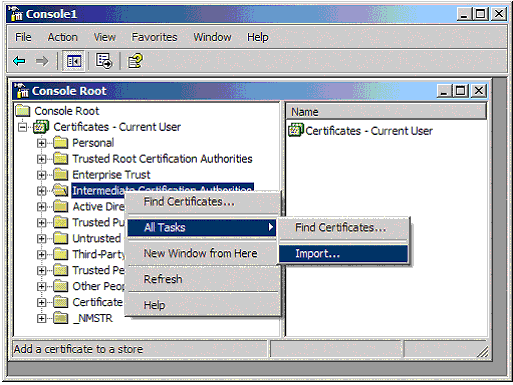The height and width of the screenshot is (385, 513).
Task: Click the Third-Party folder icon
Action: (61, 254)
